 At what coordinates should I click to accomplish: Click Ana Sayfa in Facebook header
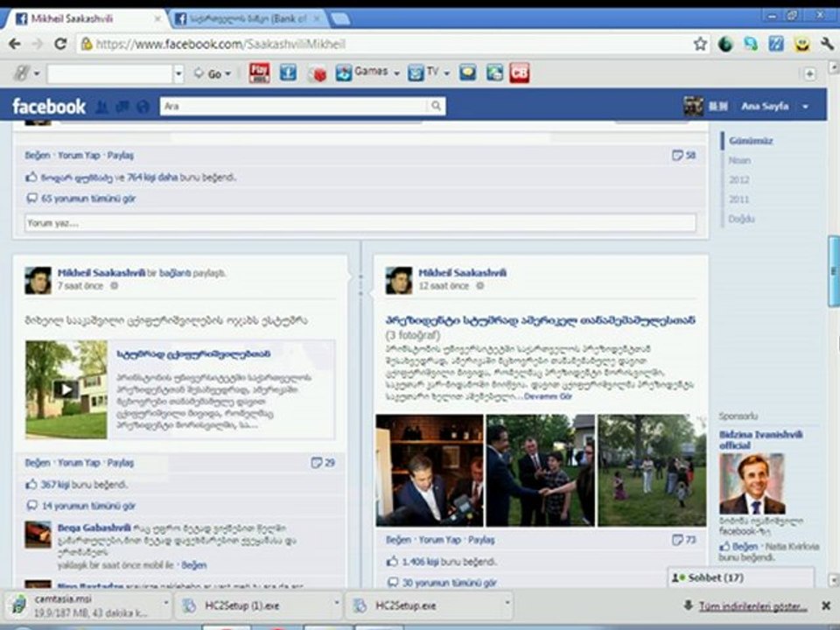[x=765, y=107]
